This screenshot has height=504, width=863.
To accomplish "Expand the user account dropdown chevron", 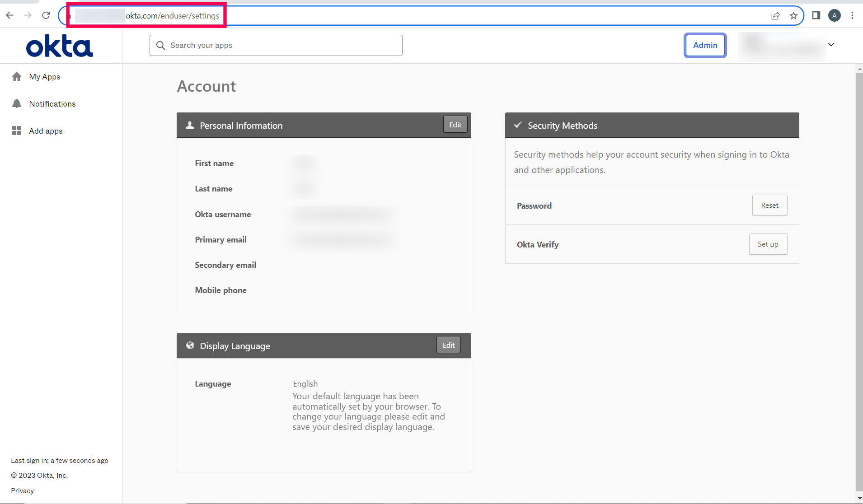I will click(831, 45).
